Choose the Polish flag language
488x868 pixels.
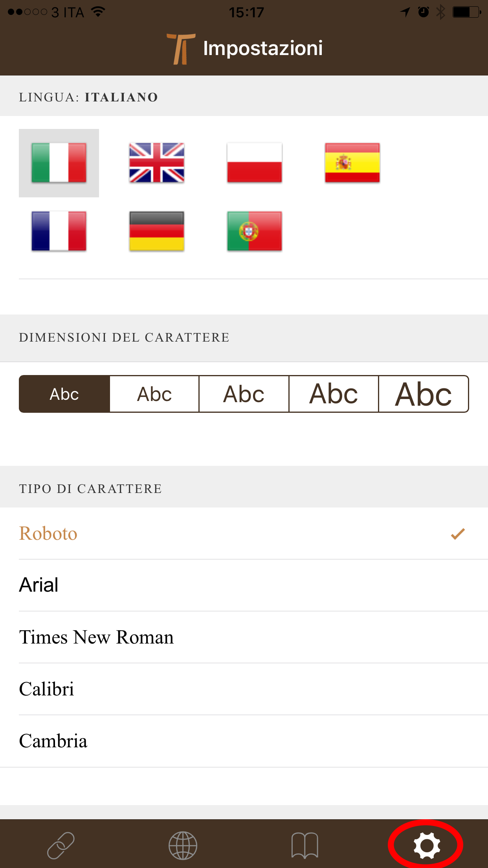click(x=255, y=163)
